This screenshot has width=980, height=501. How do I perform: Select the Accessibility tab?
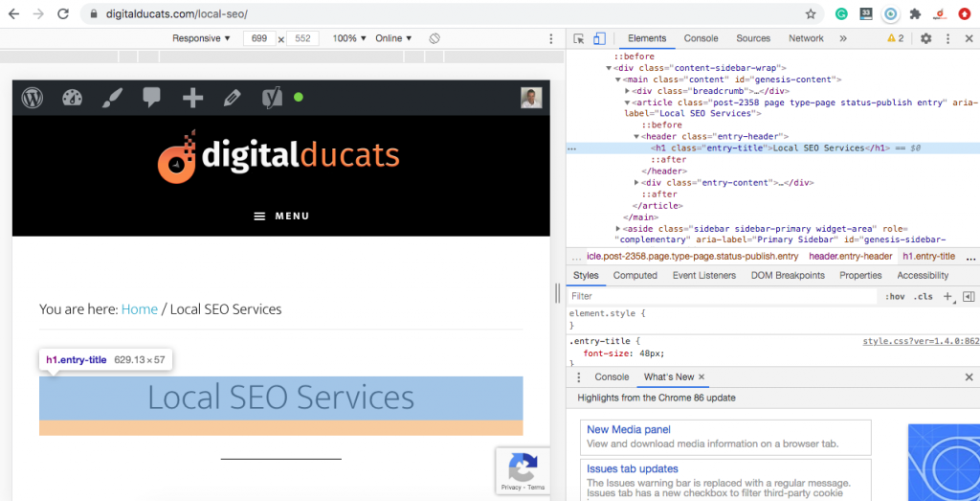[923, 275]
